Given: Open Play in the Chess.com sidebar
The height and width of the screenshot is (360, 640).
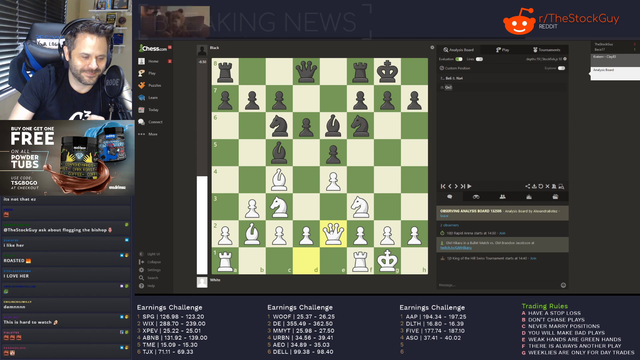Looking at the screenshot, I should coord(147,73).
